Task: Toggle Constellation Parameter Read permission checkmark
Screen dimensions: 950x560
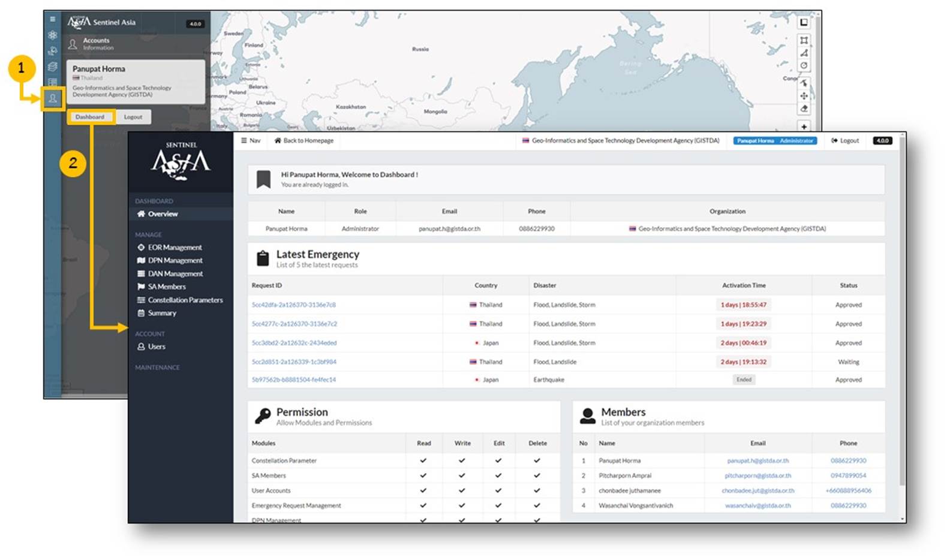Action: coord(423,460)
